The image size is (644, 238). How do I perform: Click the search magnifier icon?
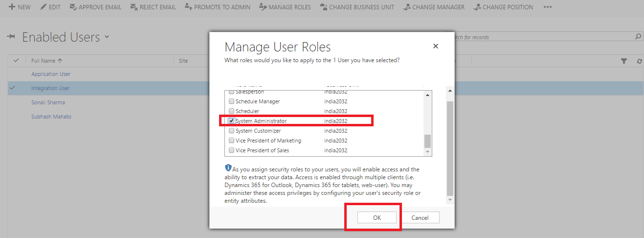(x=638, y=37)
